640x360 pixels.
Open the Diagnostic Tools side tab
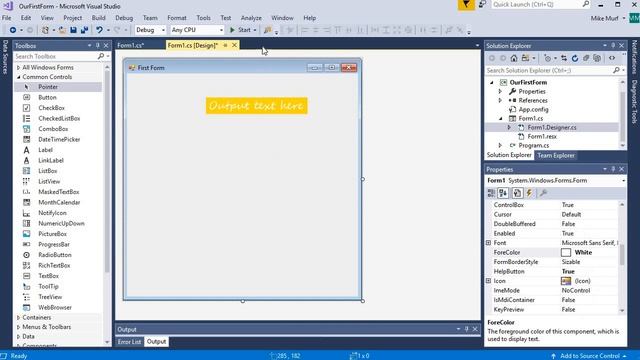[x=634, y=102]
